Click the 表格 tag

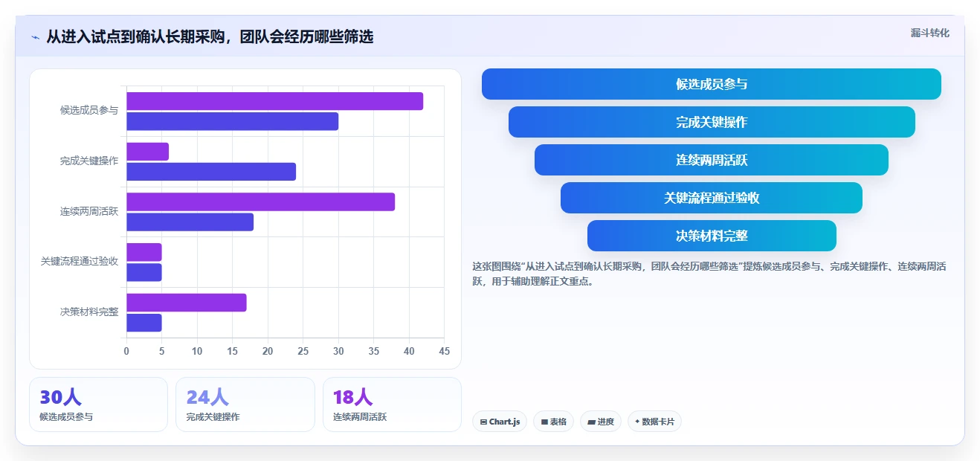(553, 422)
